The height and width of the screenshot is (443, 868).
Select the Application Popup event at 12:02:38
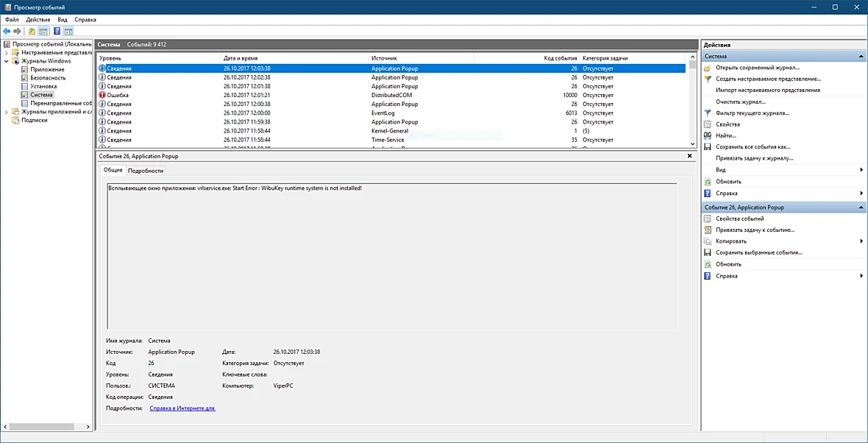(392, 77)
